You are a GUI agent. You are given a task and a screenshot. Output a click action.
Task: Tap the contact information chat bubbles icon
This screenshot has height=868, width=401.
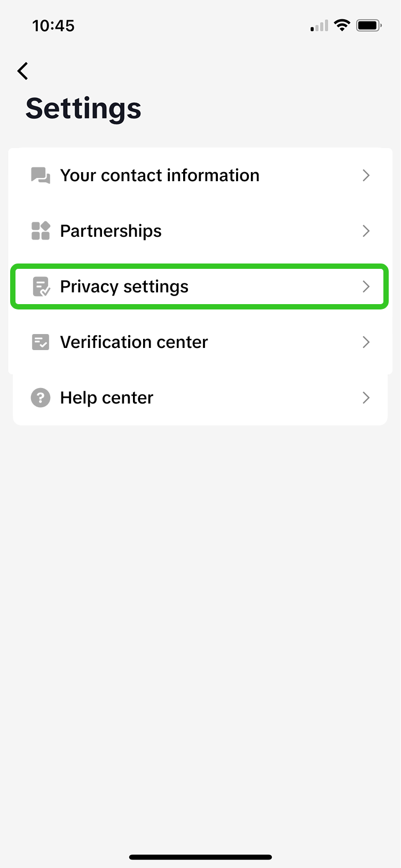click(41, 175)
